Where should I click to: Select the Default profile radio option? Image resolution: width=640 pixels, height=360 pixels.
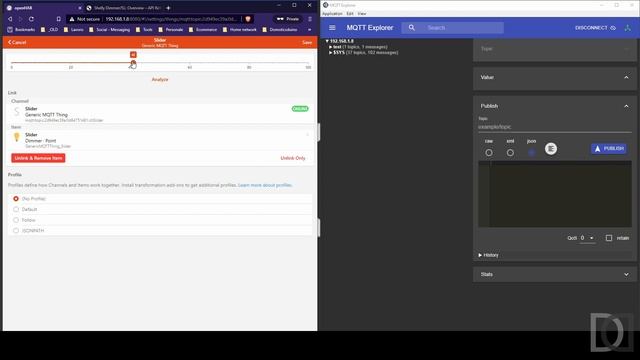coord(16,209)
